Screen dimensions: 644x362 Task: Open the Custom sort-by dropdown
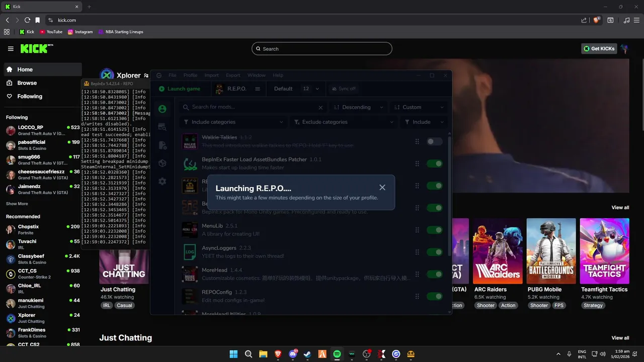pyautogui.click(x=419, y=107)
